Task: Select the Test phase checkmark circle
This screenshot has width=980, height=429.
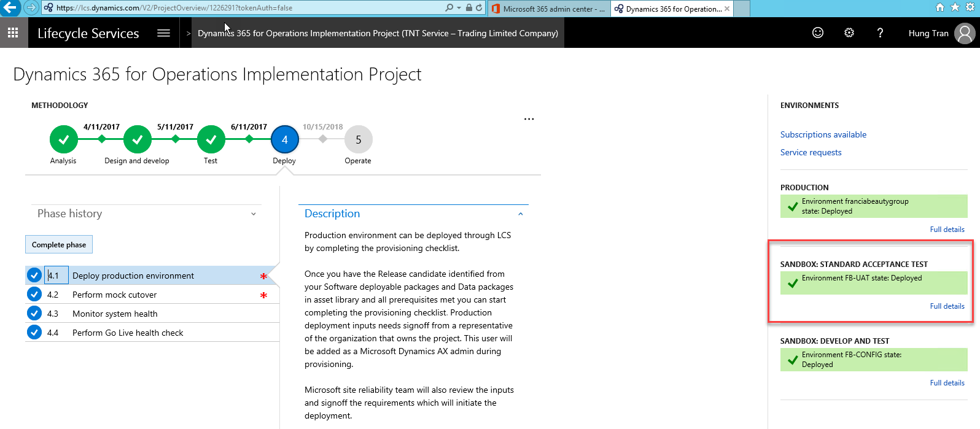Action: [211, 139]
